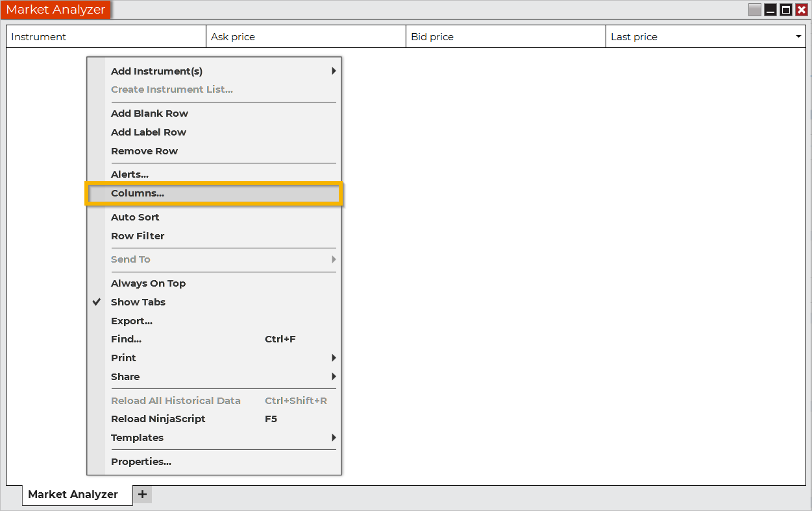Screen dimensions: 812x511
Task: Toggle Auto Sort in context menu
Action: click(x=135, y=217)
